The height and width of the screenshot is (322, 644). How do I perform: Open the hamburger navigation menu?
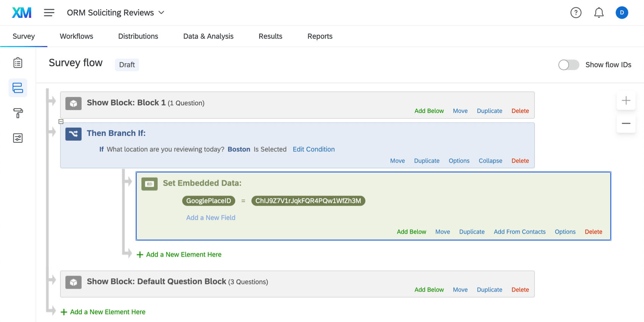pyautogui.click(x=49, y=13)
